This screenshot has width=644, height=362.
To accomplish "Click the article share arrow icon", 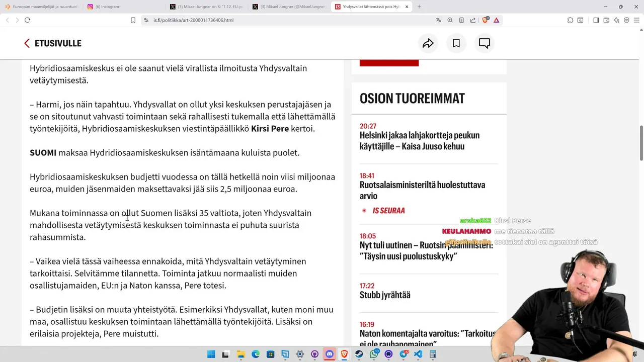I will tap(428, 43).
